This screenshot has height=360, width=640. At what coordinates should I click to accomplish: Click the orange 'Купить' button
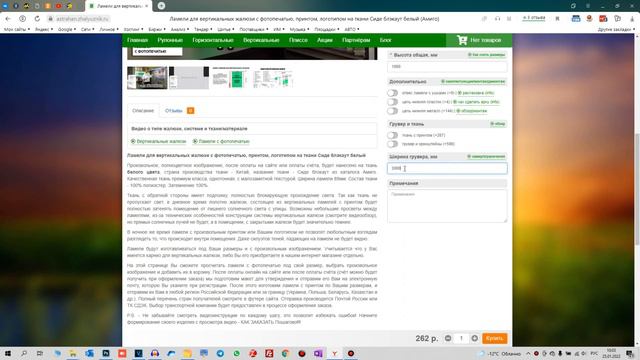(x=494, y=338)
